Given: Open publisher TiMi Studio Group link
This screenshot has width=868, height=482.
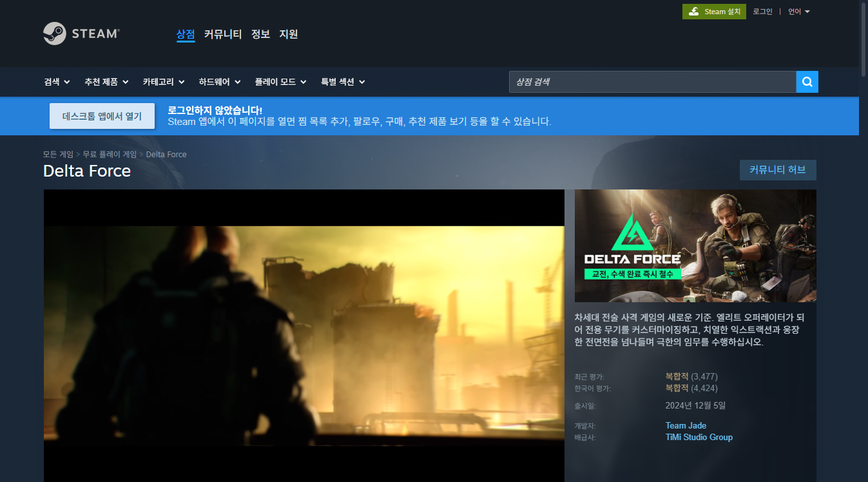Looking at the screenshot, I should tap(699, 437).
